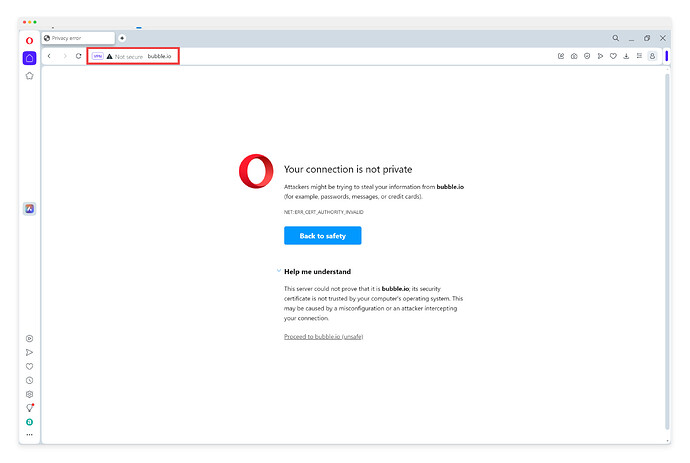Viewport: 690px width, 463px height.
Task: Open Settings gear icon in sidebar
Action: tap(29, 394)
